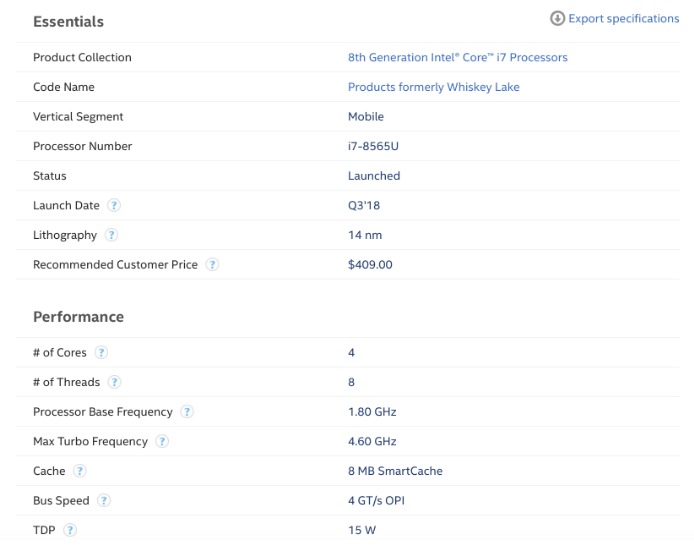
Task: Open help icon beside Lithography
Action: 111,235
